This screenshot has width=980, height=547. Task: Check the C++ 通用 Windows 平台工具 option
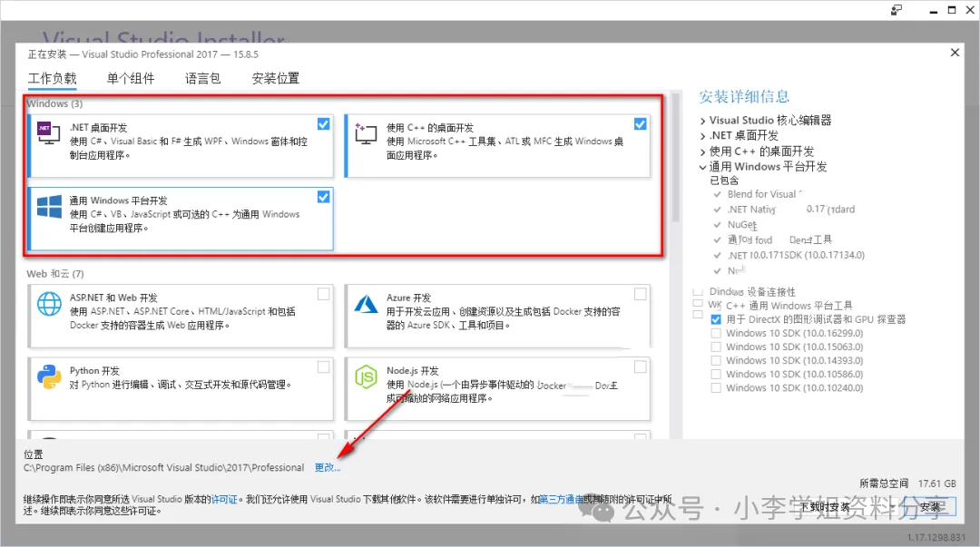click(x=698, y=304)
